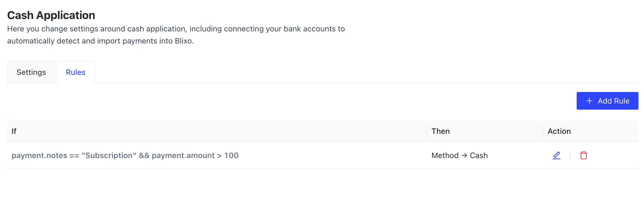This screenshot has height=206, width=644.
Task: Delete the rule using red trash icon
Action: click(x=583, y=155)
